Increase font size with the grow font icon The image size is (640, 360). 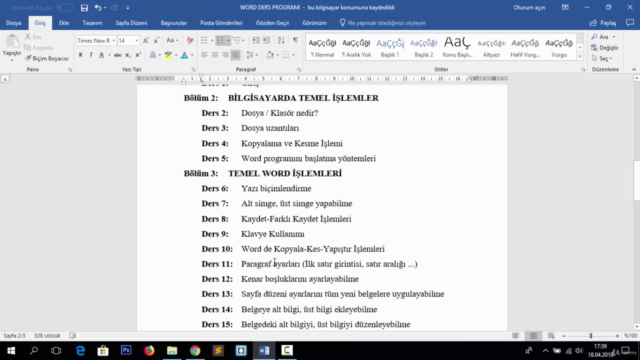point(146,40)
